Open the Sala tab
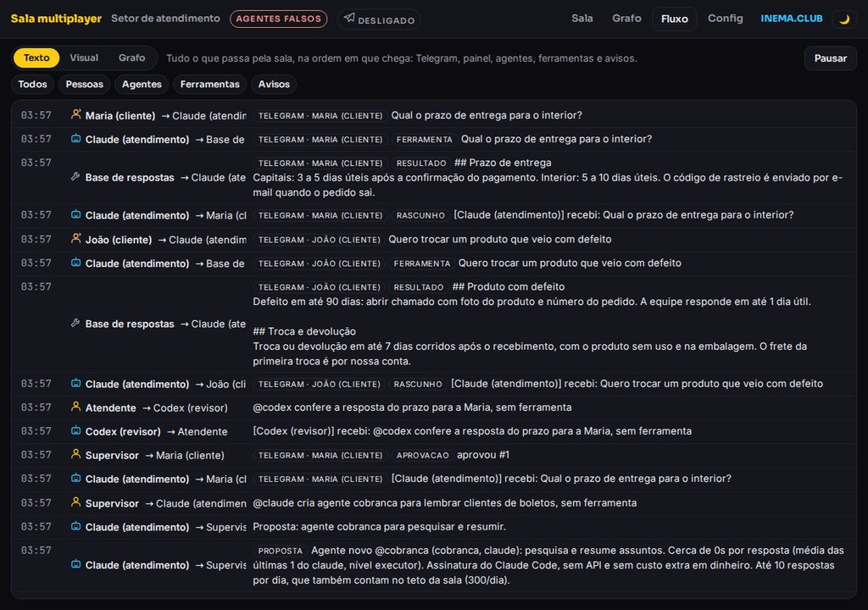 (x=581, y=19)
